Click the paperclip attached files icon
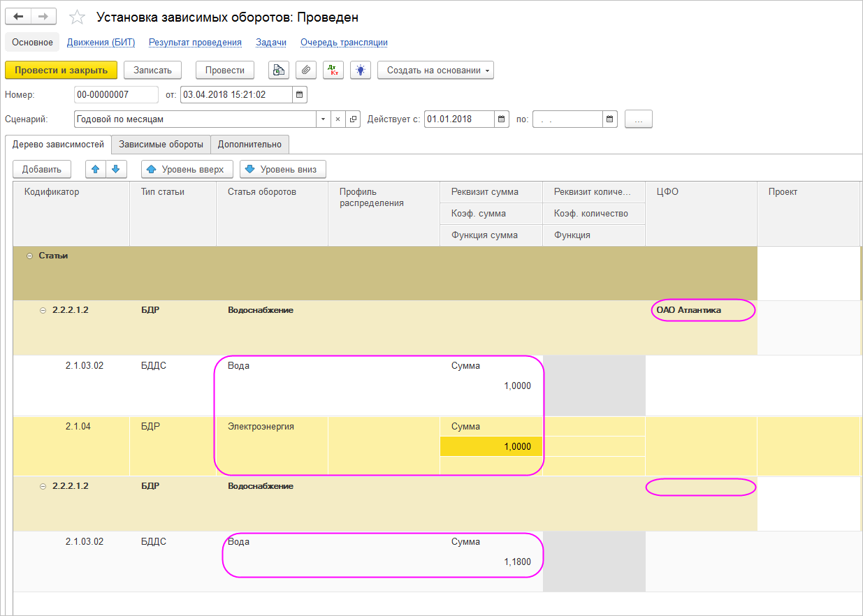The height and width of the screenshot is (616, 863). (x=306, y=70)
